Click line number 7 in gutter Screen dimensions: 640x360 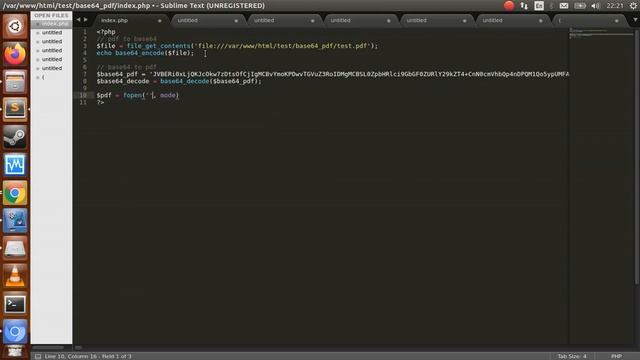point(84,74)
